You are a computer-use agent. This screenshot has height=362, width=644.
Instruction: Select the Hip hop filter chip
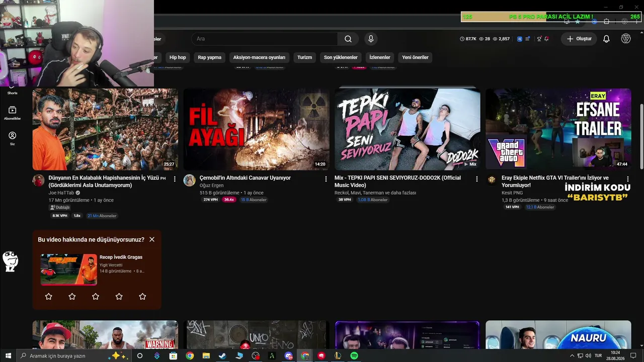click(178, 57)
